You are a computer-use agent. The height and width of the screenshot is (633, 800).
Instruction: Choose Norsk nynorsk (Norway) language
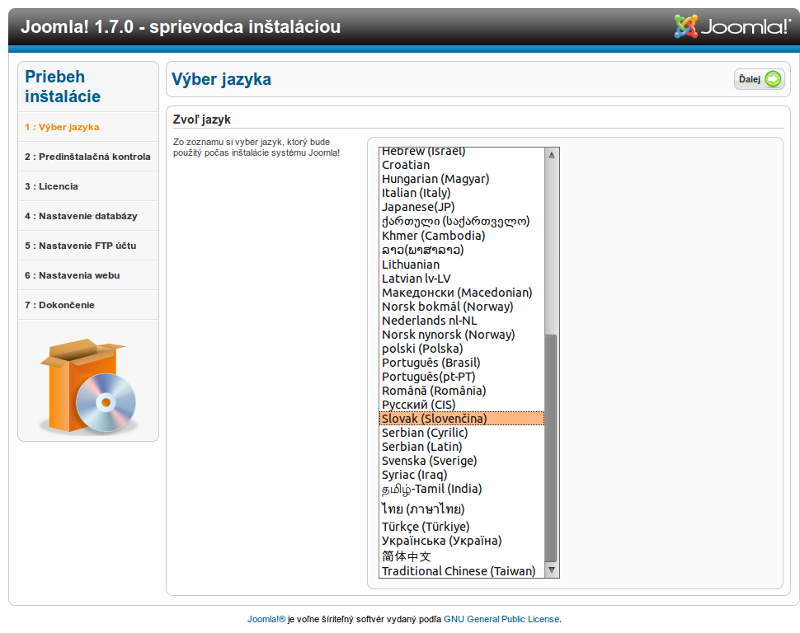click(x=462, y=335)
